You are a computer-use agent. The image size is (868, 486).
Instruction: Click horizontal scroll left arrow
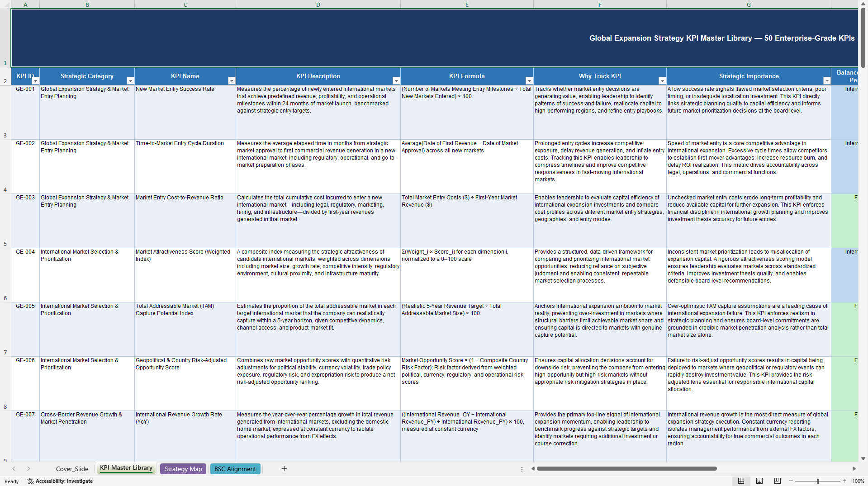[x=533, y=469]
